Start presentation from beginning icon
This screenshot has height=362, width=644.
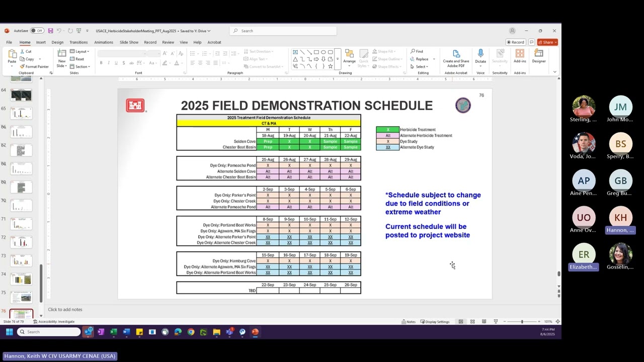[x=78, y=31]
